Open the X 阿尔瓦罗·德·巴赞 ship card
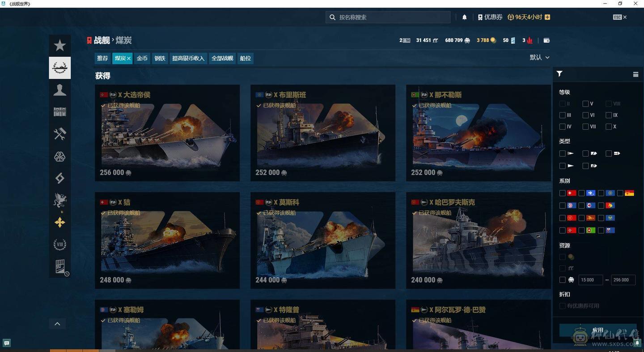644x352 pixels. click(x=478, y=325)
